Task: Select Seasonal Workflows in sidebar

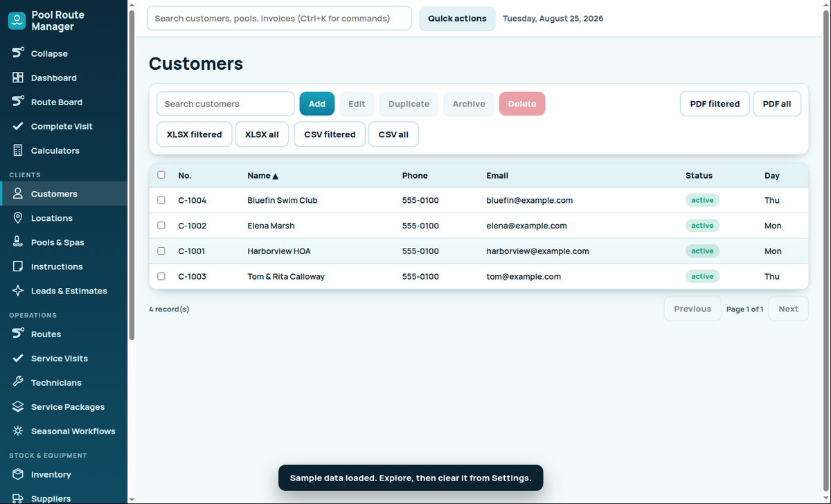Action: (64, 431)
